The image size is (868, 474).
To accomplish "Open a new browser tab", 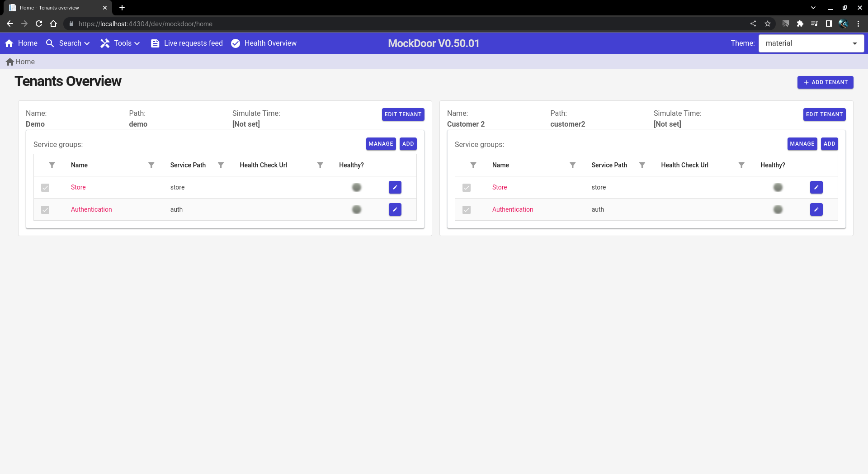I will [122, 8].
